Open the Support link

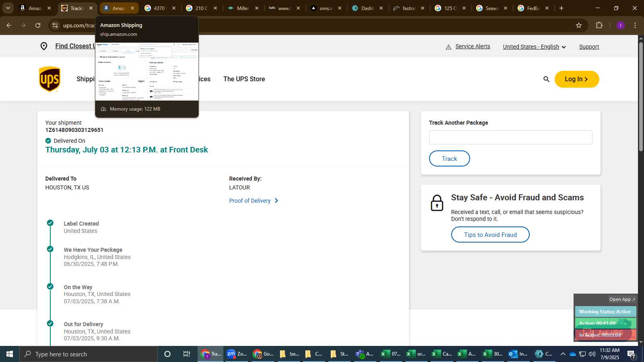589,47
